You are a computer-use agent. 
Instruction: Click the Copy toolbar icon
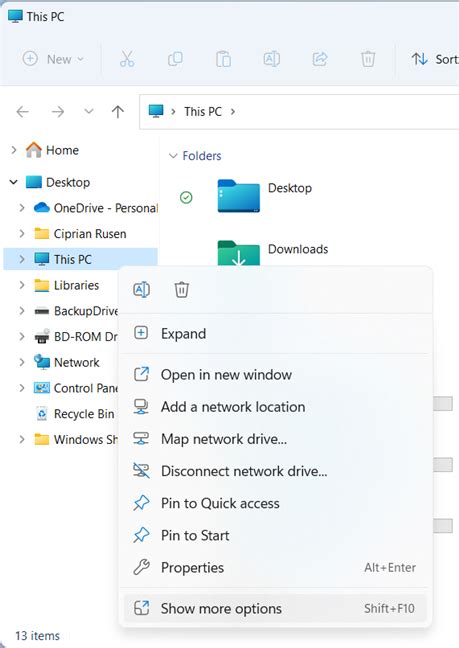pos(175,59)
